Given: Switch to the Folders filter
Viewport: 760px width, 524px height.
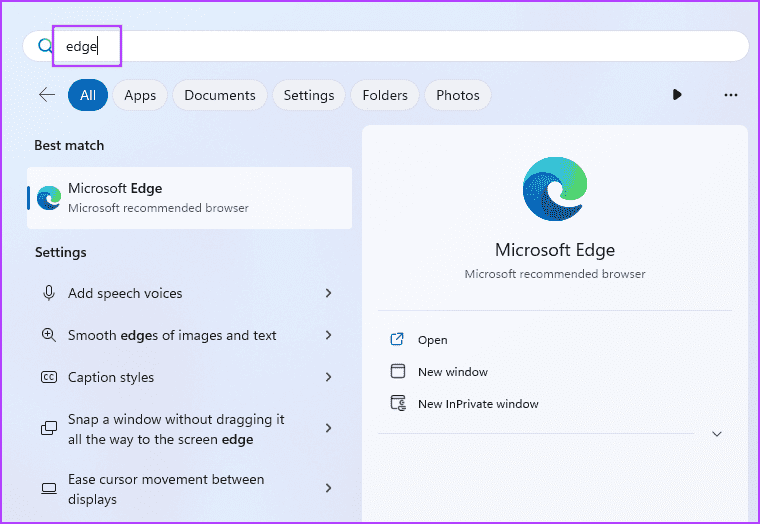Looking at the screenshot, I should [385, 95].
